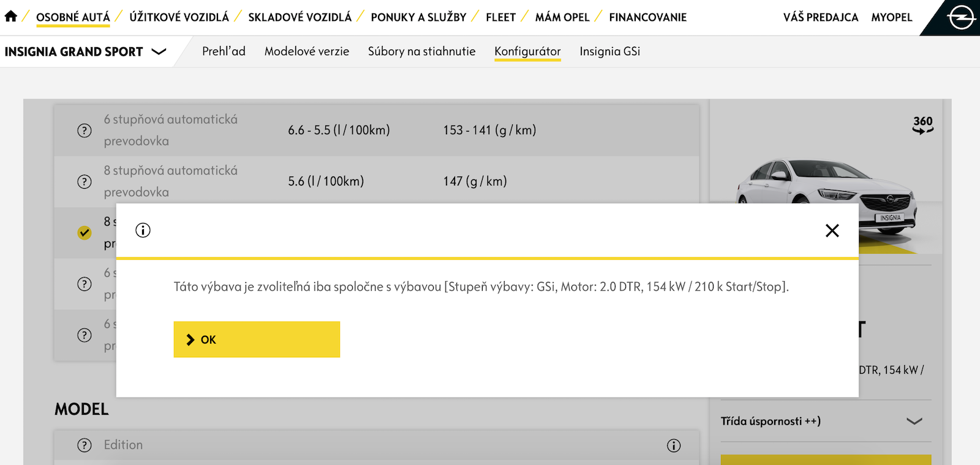Show help for Edition model
Image resolution: width=980 pixels, height=465 pixels.
coord(85,445)
